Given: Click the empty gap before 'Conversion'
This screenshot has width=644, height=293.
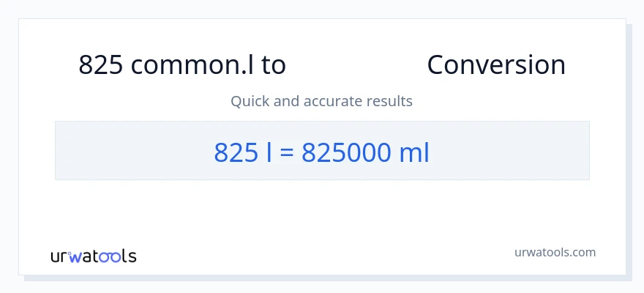Looking at the screenshot, I should (x=356, y=65).
